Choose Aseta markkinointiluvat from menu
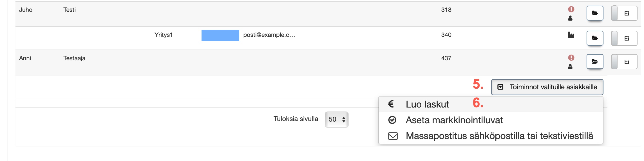 click(x=454, y=120)
